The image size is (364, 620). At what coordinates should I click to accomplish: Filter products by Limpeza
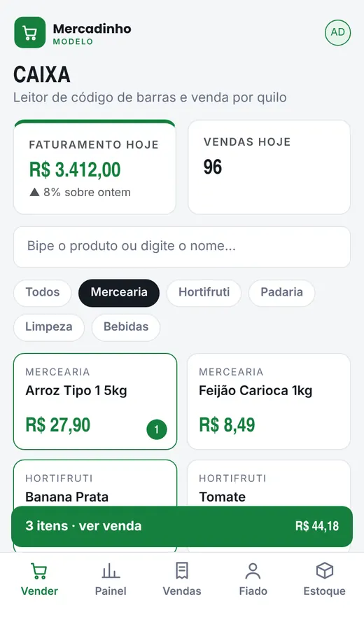[49, 327]
